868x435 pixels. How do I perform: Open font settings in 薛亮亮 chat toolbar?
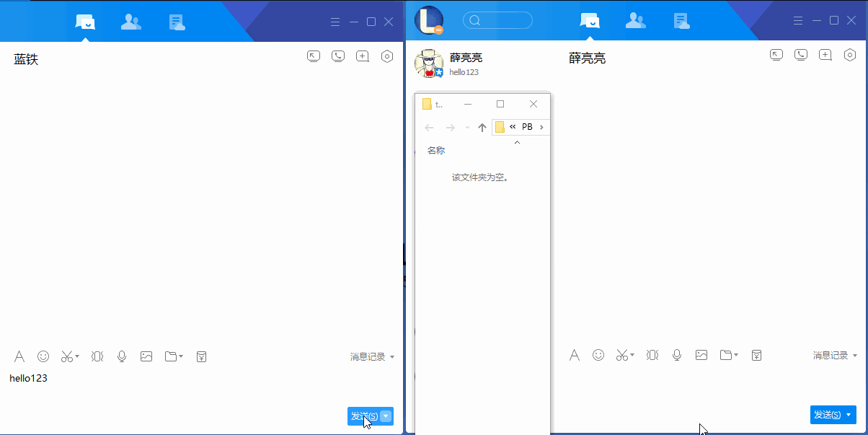[x=575, y=355]
